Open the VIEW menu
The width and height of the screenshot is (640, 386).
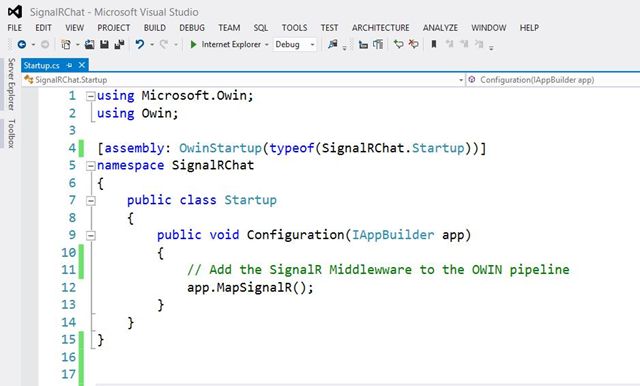click(75, 28)
